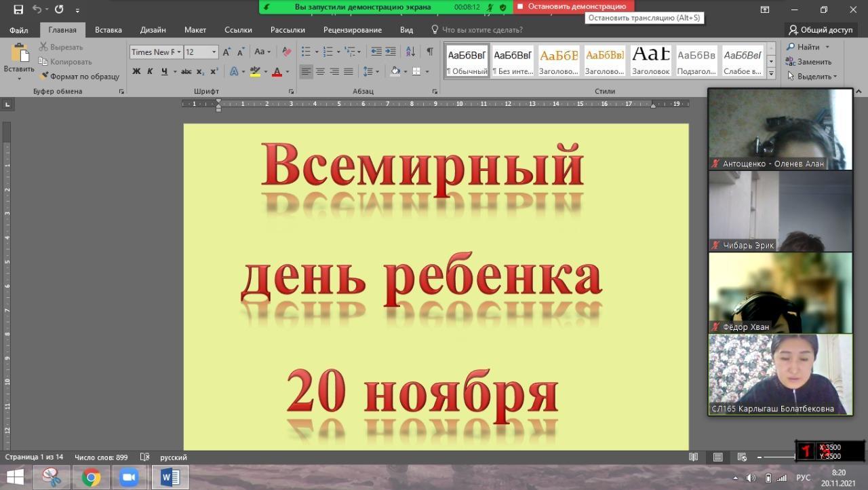The image size is (868, 490).
Task: Clear all formatting with the eraser icon
Action: [x=286, y=52]
